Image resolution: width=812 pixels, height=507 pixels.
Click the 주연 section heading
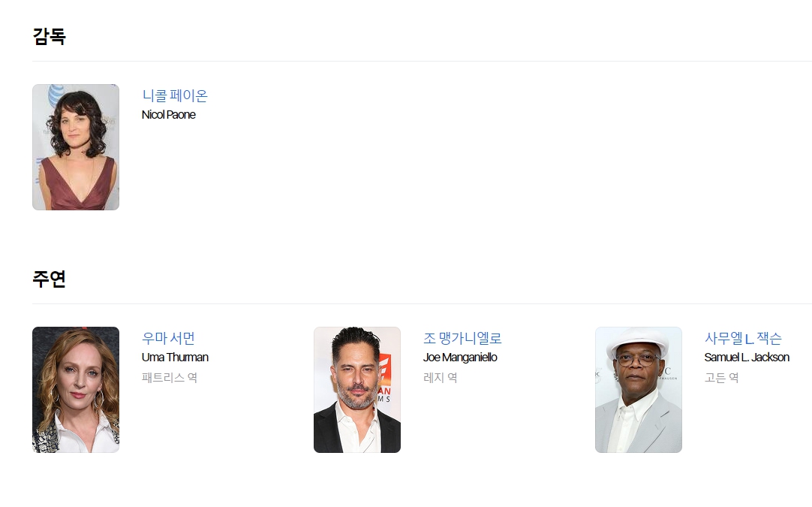50,279
